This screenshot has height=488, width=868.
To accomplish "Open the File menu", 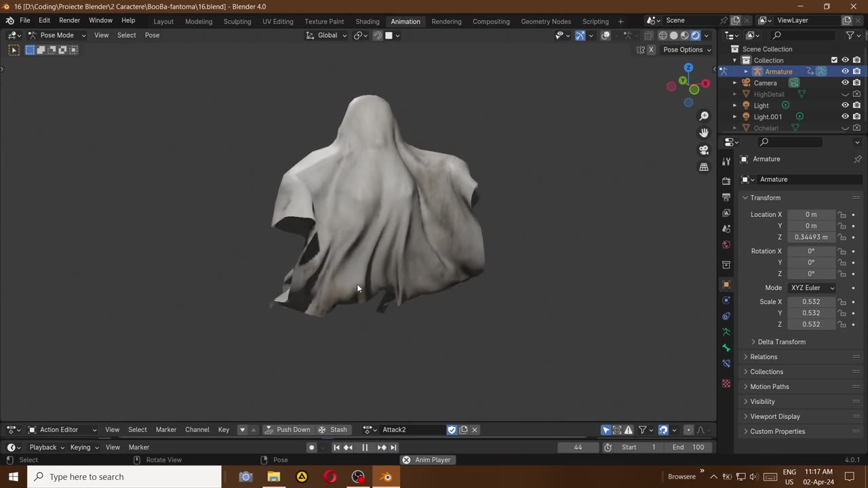I will [x=24, y=20].
